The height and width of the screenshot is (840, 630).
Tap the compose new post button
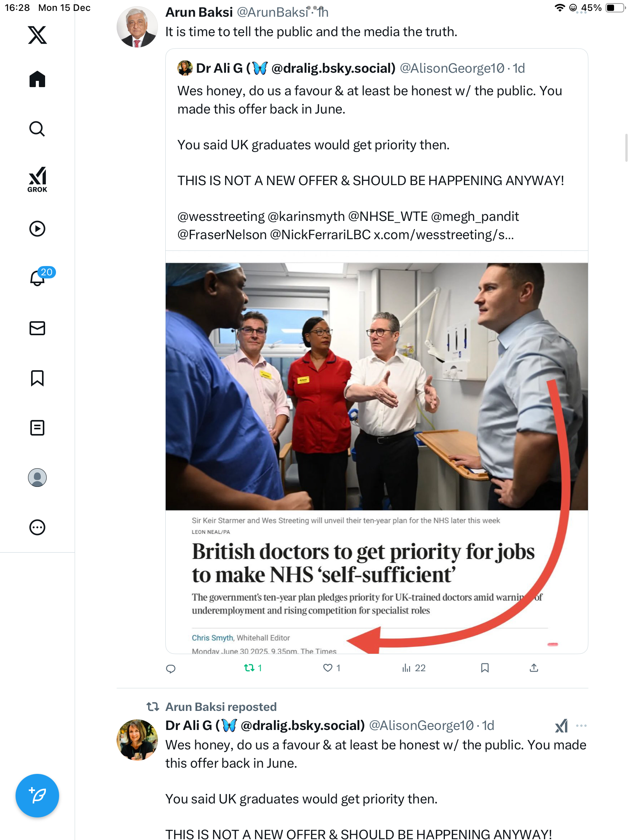pos(37,795)
